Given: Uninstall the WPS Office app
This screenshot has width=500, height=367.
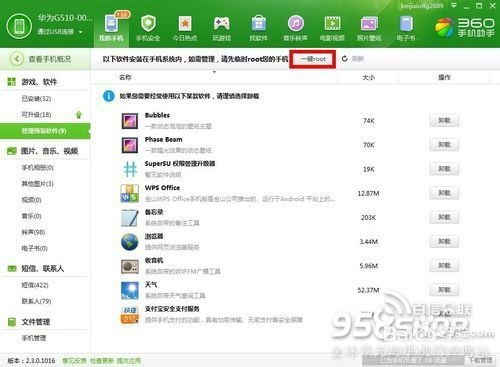Looking at the screenshot, I should click(444, 193).
